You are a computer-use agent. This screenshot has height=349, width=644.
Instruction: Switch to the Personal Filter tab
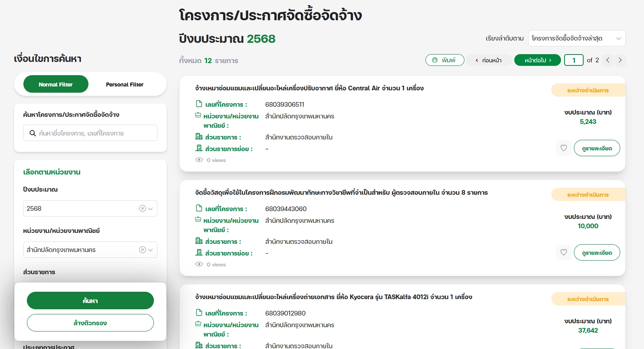pos(125,84)
